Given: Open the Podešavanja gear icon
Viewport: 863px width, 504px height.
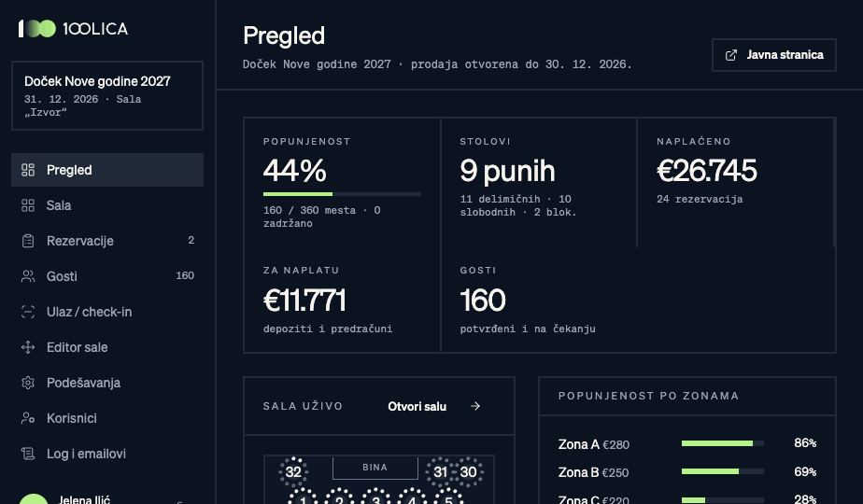Looking at the screenshot, I should [28, 383].
